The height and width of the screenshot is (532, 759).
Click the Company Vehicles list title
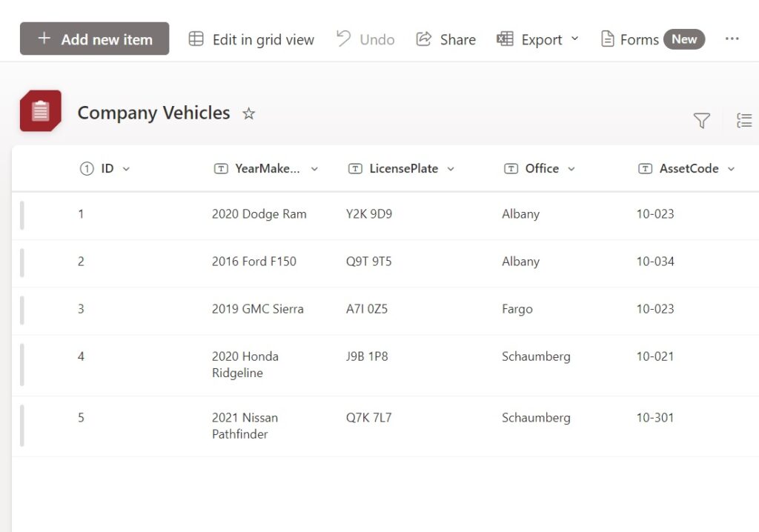tap(153, 113)
